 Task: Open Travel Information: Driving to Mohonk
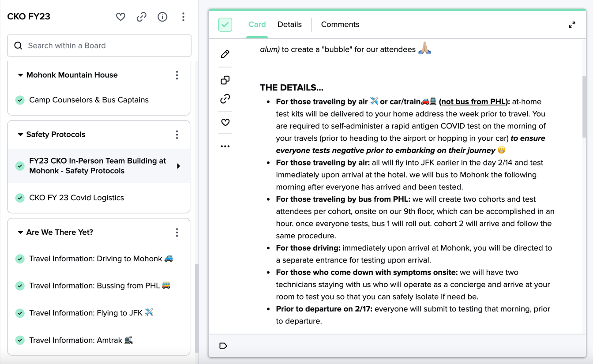(101, 259)
